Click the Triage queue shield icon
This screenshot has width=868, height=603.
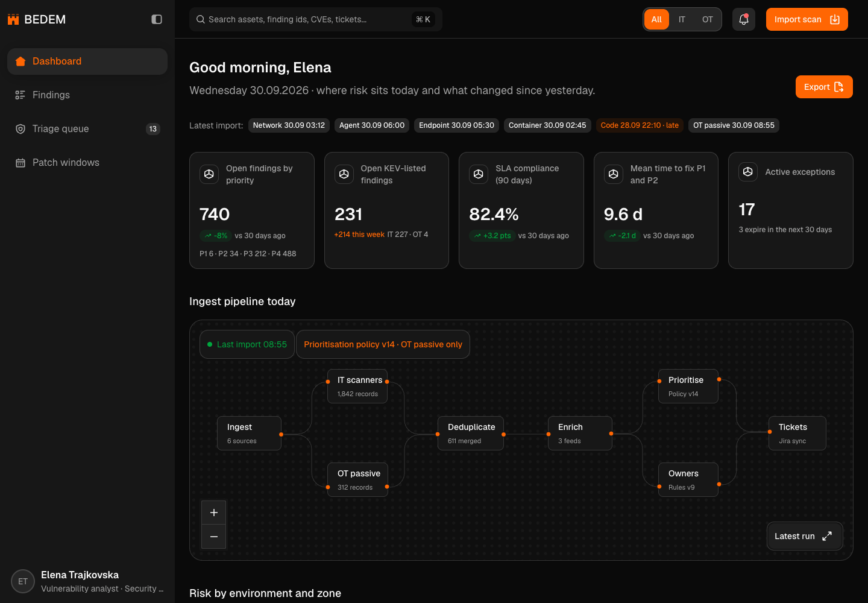tap(20, 129)
